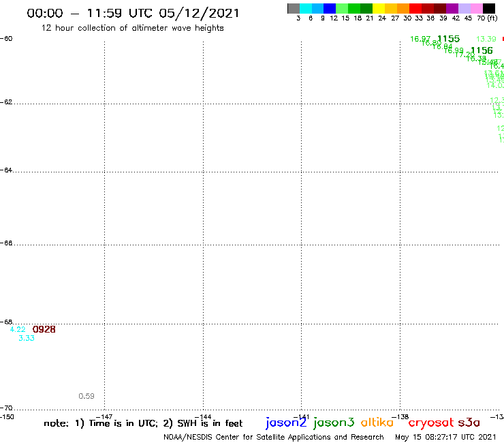This screenshot has width=504, height=443.
Task: Click the '-70' latitude axis label
Action: (x=7, y=408)
